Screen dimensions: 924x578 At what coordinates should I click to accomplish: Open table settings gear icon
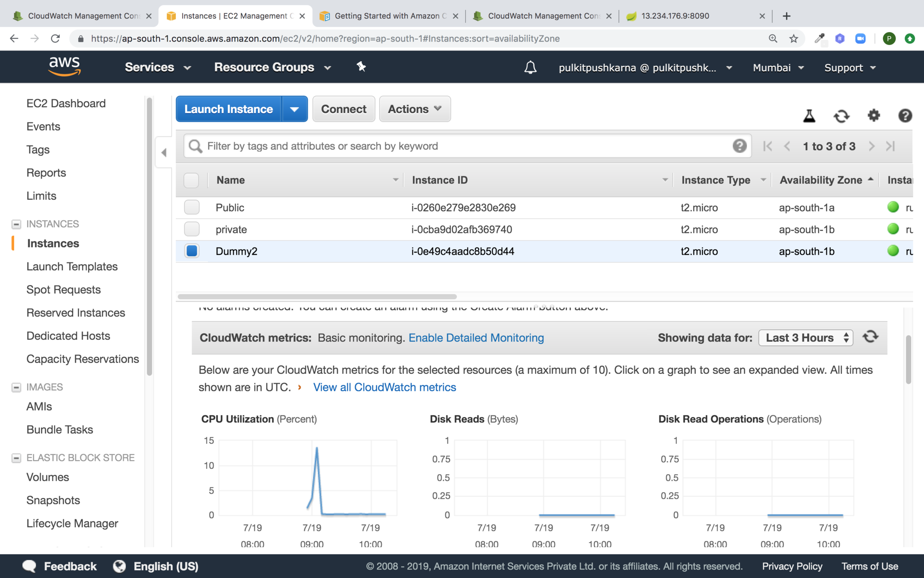pos(874,116)
